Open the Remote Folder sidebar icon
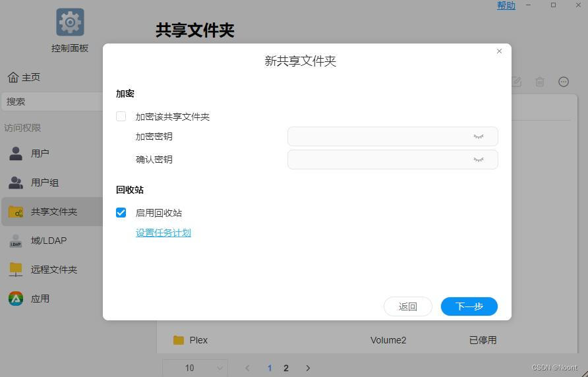This screenshot has height=377, width=588. pos(16,270)
